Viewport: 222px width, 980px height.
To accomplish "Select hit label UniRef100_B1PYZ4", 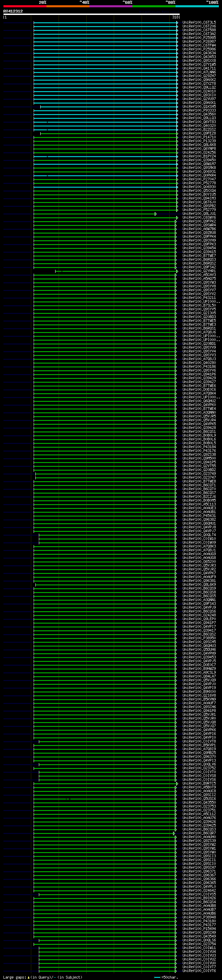I will pyautogui.click(x=199, y=156).
